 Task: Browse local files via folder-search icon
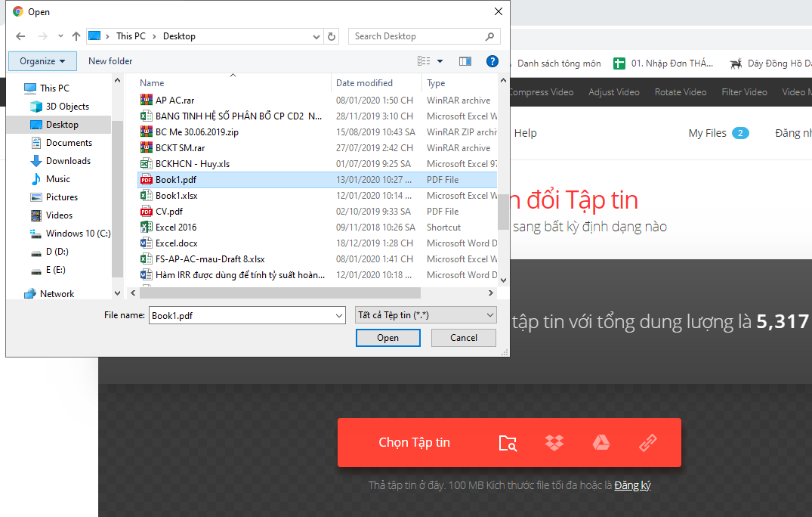pyautogui.click(x=508, y=443)
